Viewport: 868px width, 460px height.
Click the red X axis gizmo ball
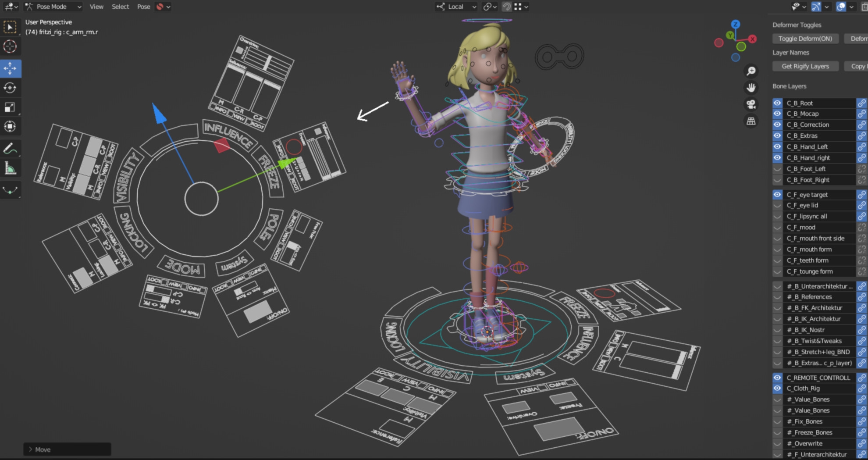752,39
